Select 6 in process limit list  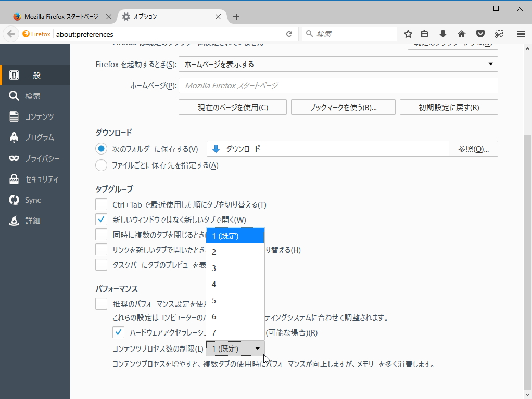235,317
